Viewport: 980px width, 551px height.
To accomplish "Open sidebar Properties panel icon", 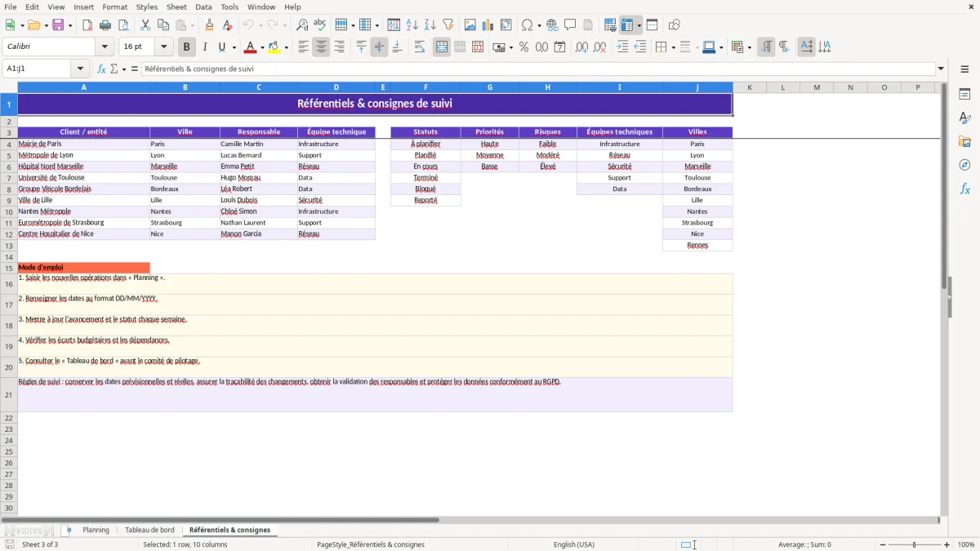I will click(x=964, y=95).
